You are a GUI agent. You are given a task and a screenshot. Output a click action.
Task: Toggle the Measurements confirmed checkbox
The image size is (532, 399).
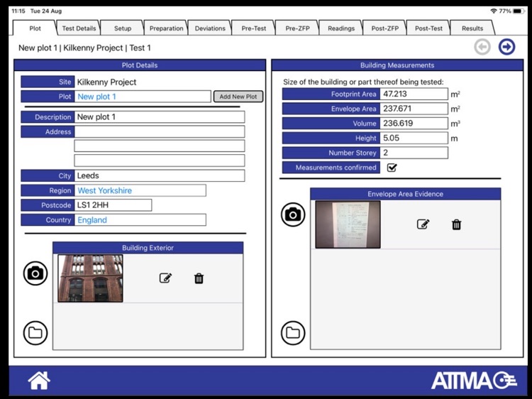click(x=392, y=168)
